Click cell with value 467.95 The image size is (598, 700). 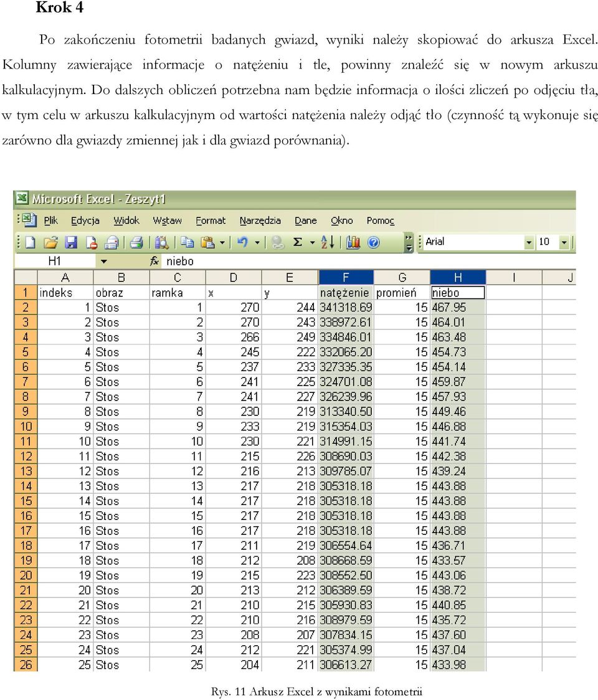click(x=458, y=307)
